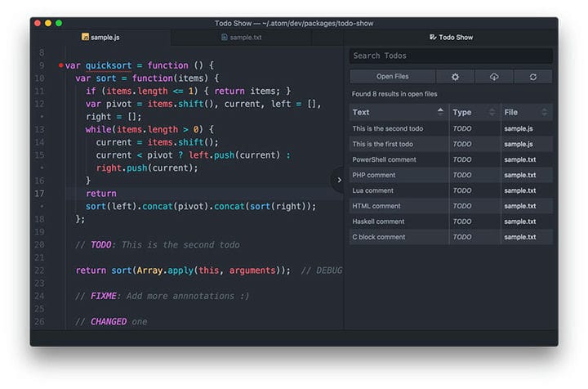
Task: Sort todos by Type column arrows
Action: point(492,112)
